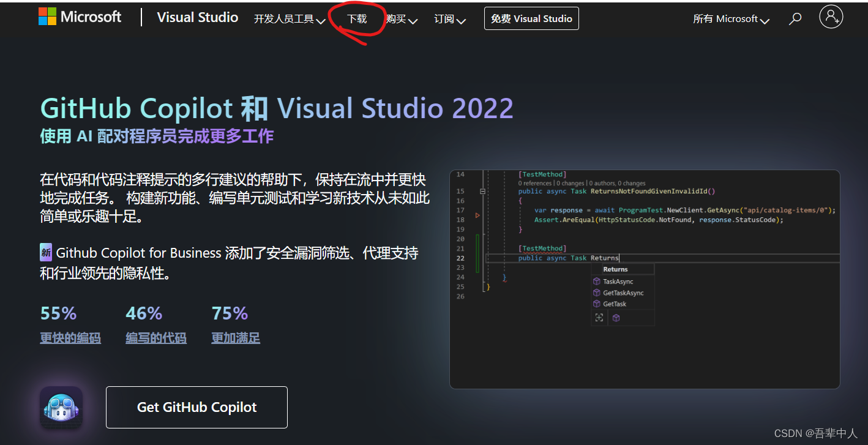Click the cube icon beside GetTask
Image resolution: width=868 pixels, height=445 pixels.
pyautogui.click(x=597, y=304)
